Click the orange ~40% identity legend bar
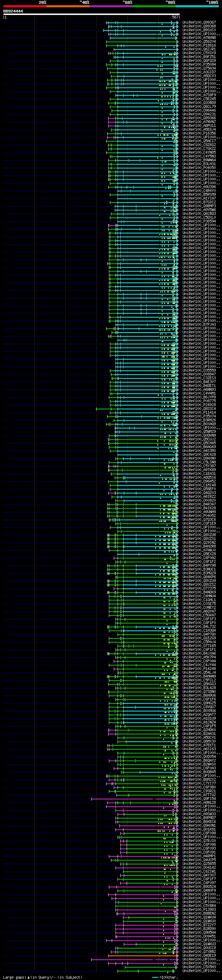Screen dimensions: 222x980 pyautogui.click(x=68, y=7)
